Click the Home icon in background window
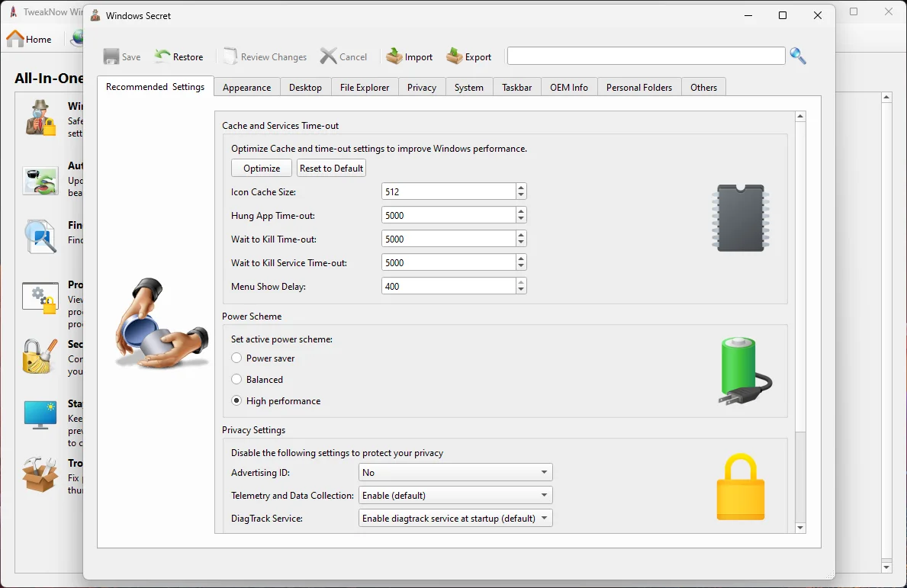907x588 pixels. 15,39
